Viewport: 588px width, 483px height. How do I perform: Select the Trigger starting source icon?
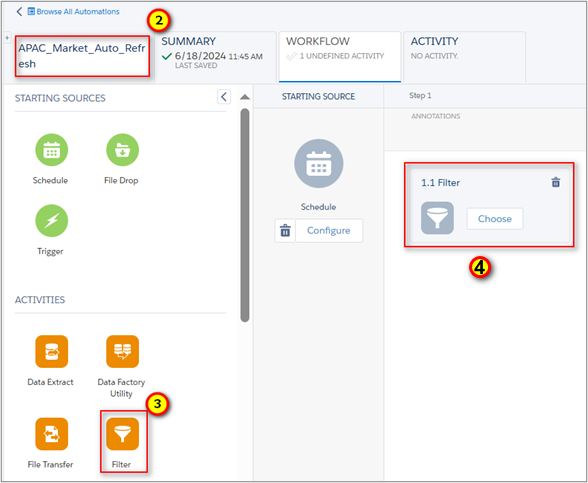point(51,221)
